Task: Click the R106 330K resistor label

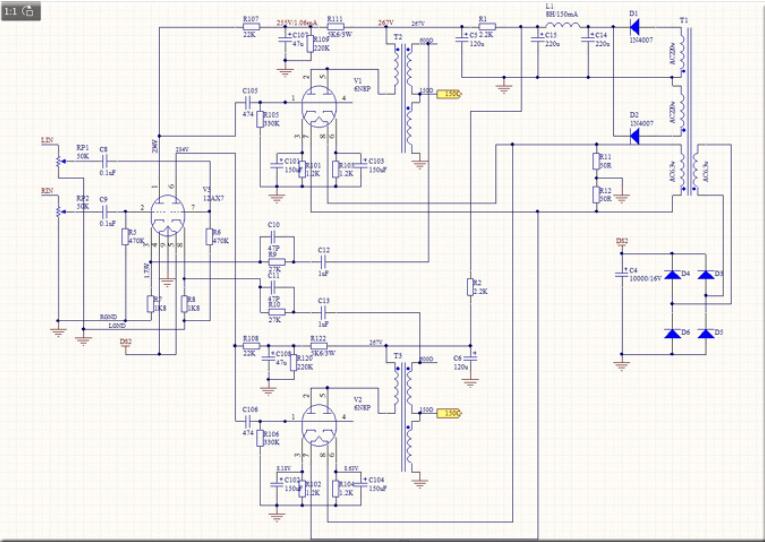Action: [271, 434]
